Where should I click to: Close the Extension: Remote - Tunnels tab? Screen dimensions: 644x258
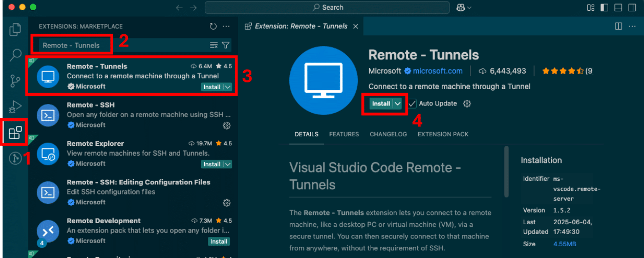coord(355,26)
